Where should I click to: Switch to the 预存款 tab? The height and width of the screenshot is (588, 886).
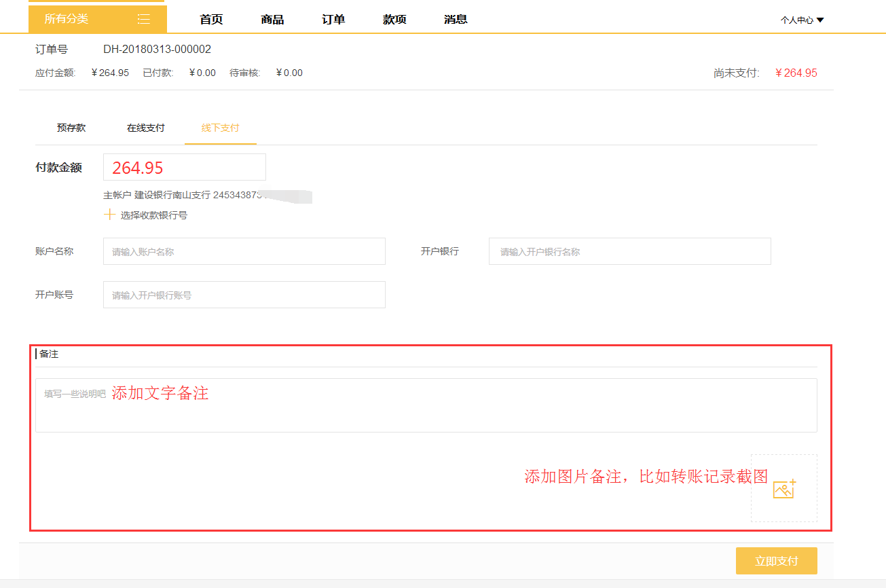[71, 128]
